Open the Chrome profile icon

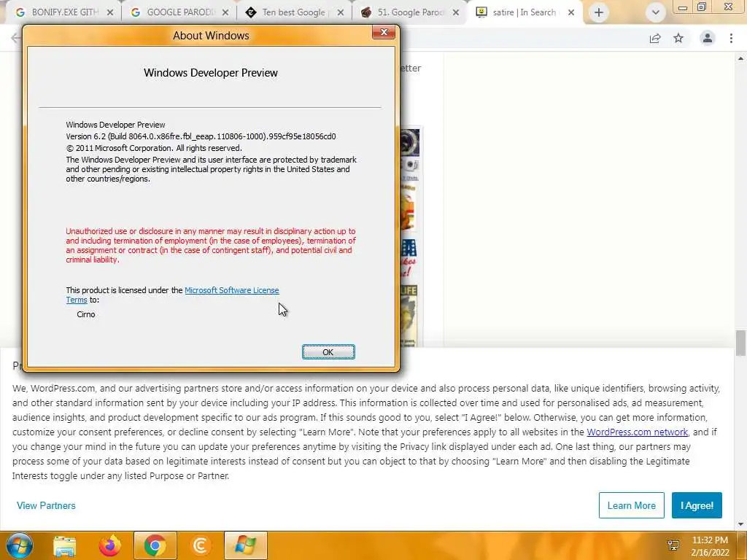[x=708, y=38]
